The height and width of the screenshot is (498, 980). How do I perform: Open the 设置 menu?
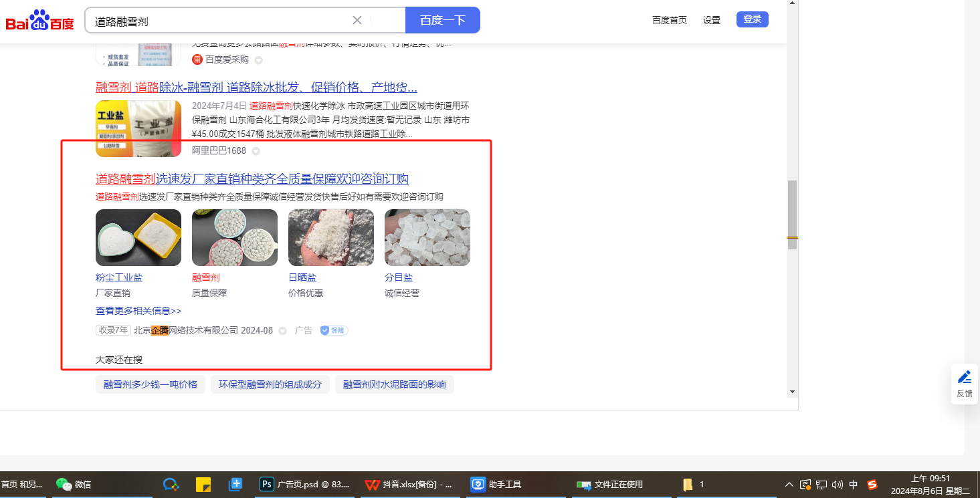(712, 20)
